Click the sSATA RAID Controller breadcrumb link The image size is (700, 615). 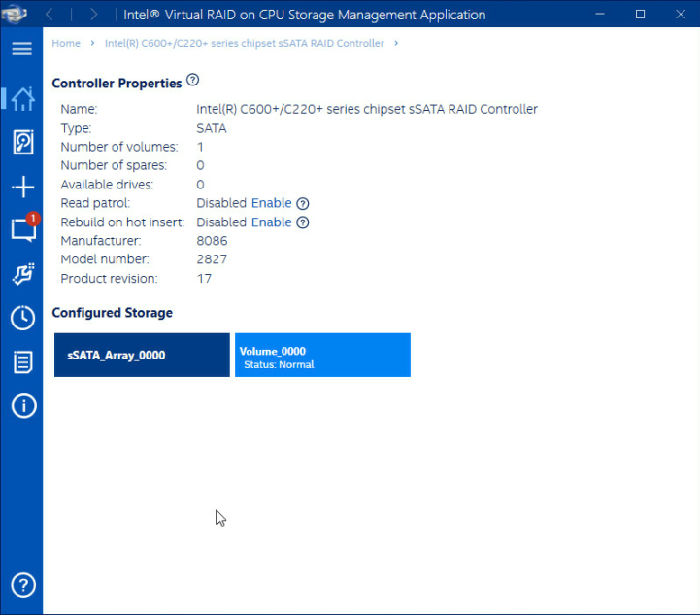pyautogui.click(x=245, y=43)
